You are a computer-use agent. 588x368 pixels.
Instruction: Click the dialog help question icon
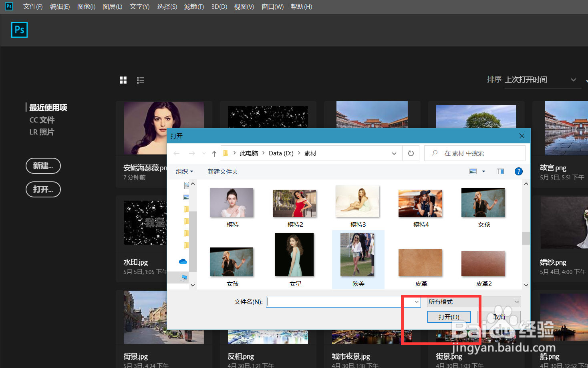coord(518,171)
